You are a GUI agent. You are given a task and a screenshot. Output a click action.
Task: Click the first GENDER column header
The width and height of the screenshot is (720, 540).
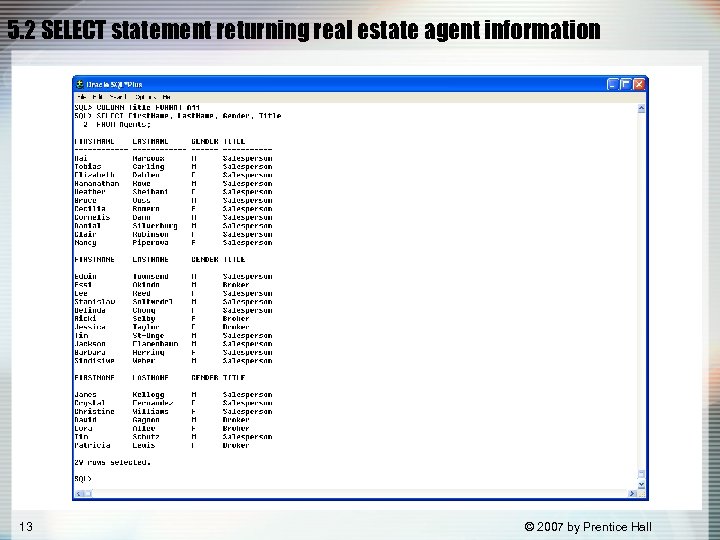click(x=205, y=141)
